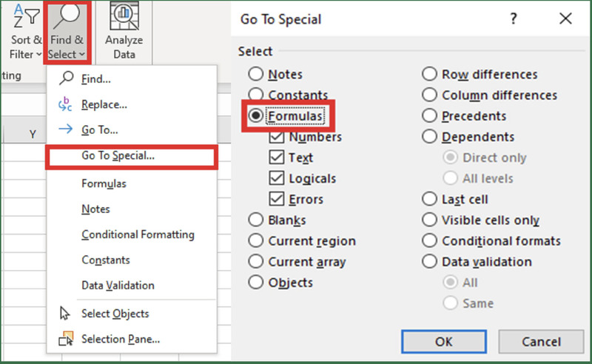Click the dialog help question mark
The image size is (592, 364).
[x=514, y=19]
